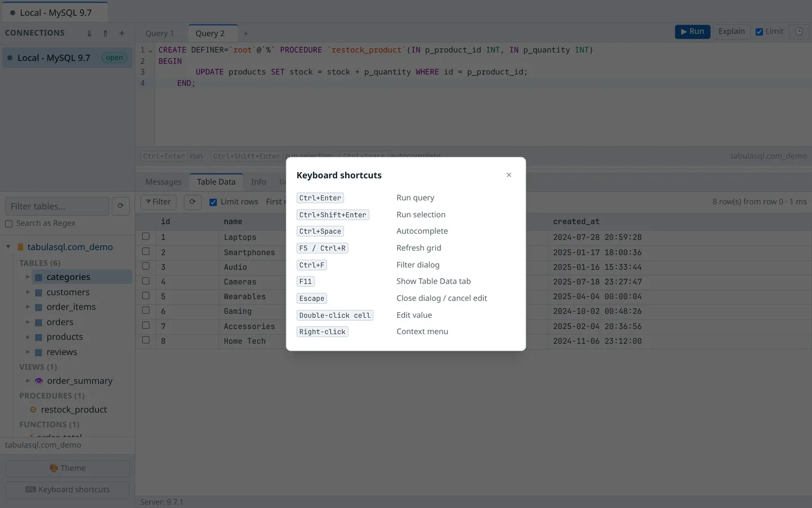Expand the customers table node
812x508 pixels.
pos(28,292)
